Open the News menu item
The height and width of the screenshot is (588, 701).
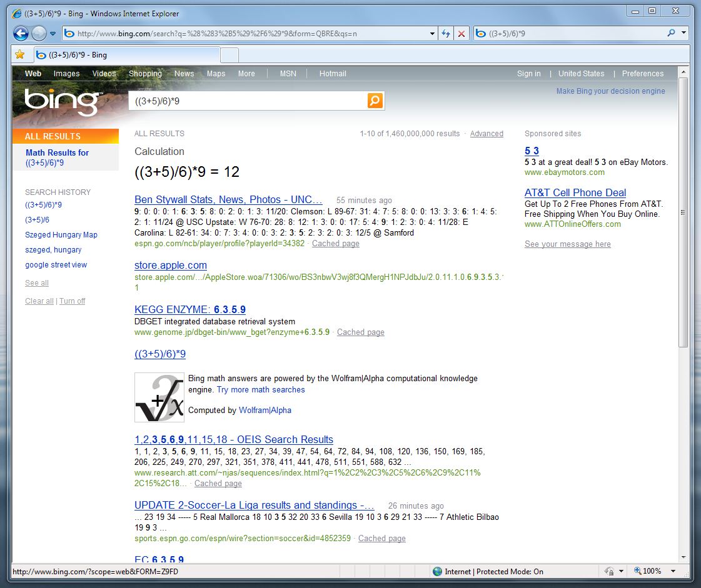(184, 74)
